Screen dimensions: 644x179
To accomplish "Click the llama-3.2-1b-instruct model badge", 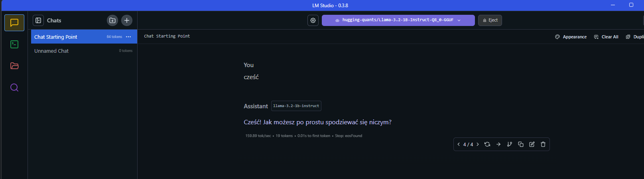I will pos(296,106).
